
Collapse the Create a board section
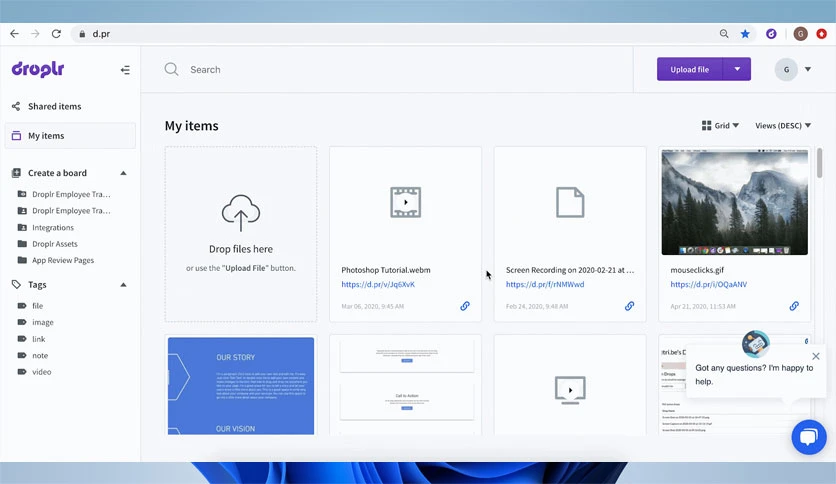point(123,173)
